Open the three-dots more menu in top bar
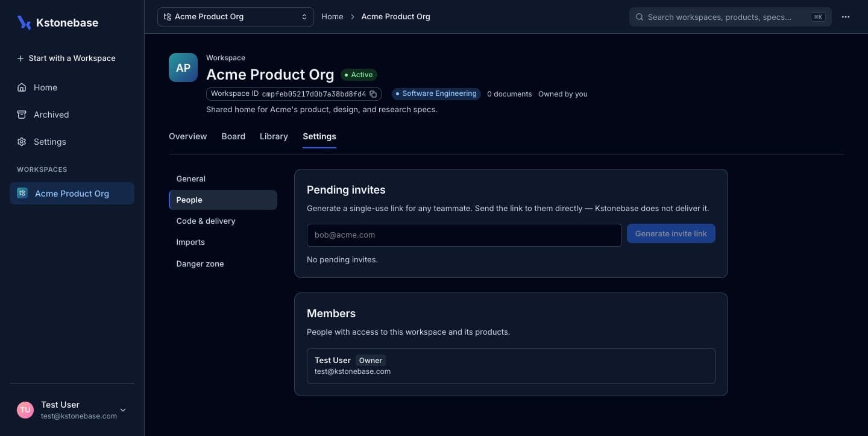 [x=846, y=17]
